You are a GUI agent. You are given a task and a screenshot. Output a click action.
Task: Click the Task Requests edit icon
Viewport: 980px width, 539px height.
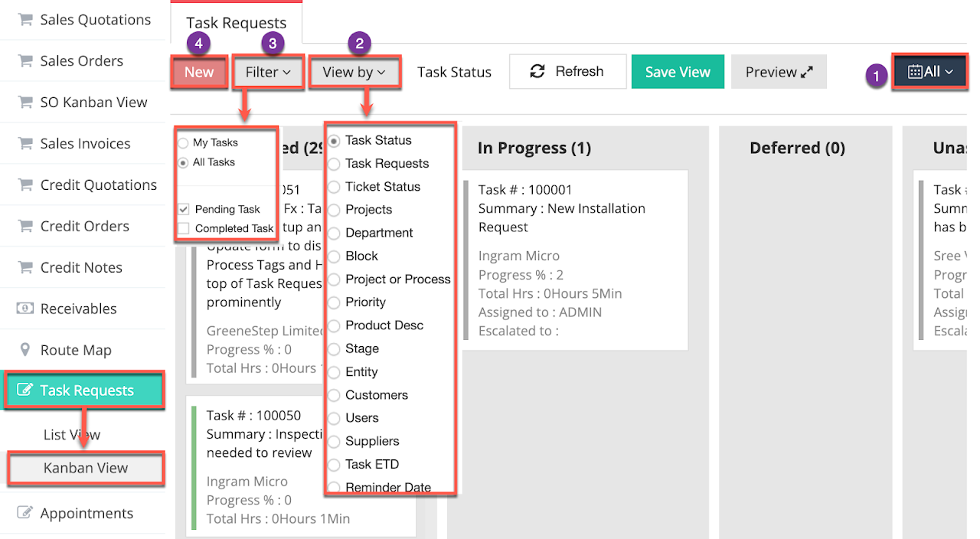(25, 390)
